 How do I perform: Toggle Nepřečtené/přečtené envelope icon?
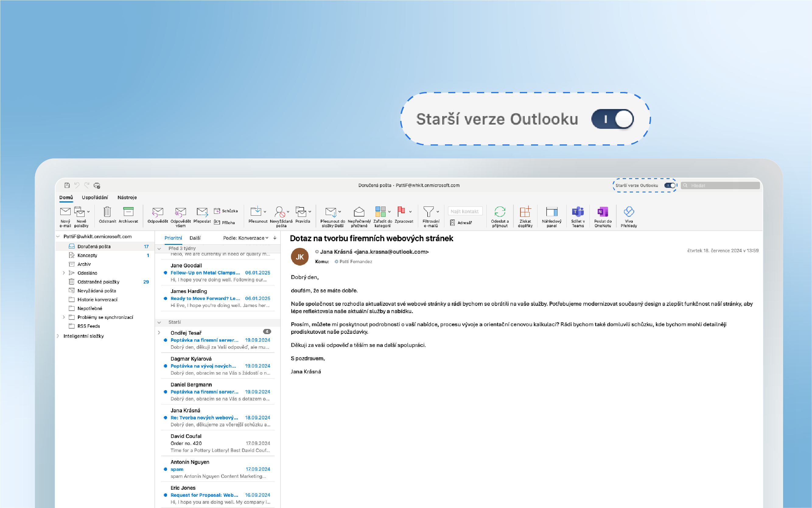click(x=359, y=212)
